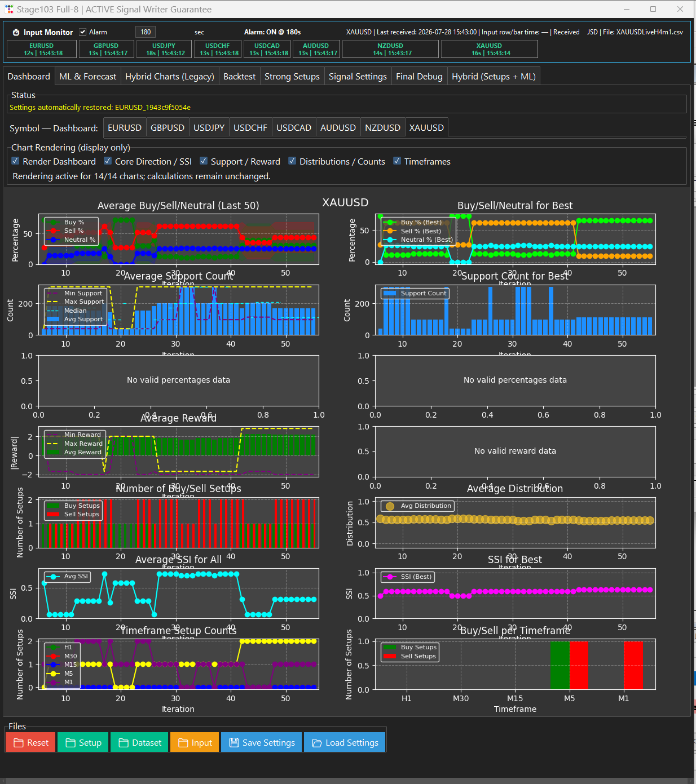
Task: Toggle the Alarm checkbox
Action: click(x=83, y=32)
